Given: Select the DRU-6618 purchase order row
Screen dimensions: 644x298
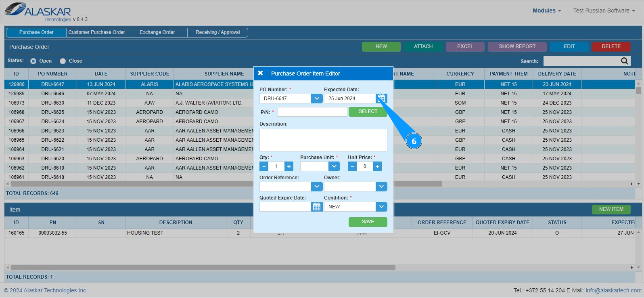Looking at the screenshot, I should [x=320, y=177].
